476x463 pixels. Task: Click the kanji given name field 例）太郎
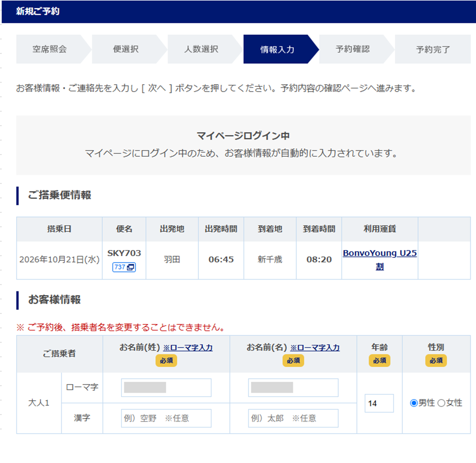[293, 418]
